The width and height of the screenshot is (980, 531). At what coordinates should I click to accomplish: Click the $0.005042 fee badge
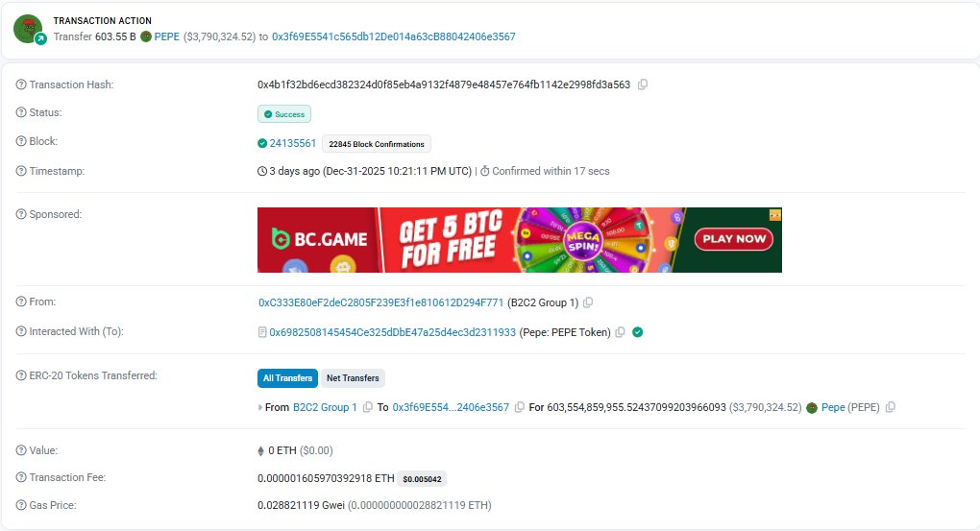point(422,479)
